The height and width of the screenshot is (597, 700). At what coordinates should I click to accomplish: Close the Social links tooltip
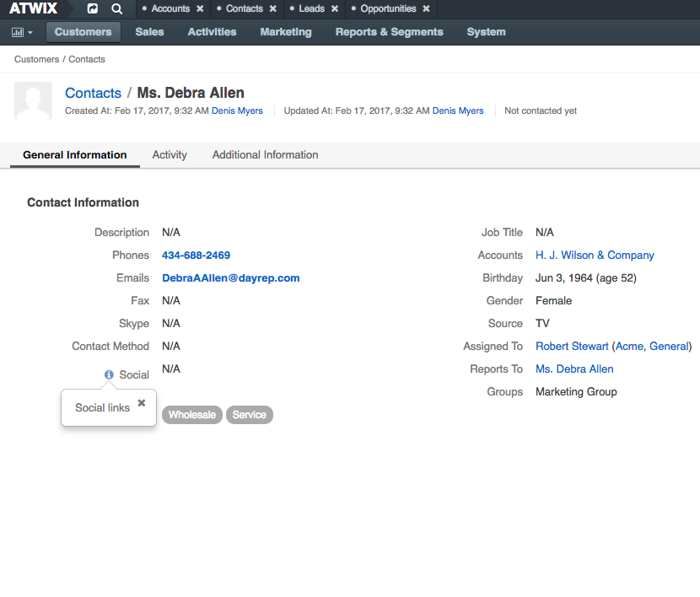pyautogui.click(x=142, y=403)
